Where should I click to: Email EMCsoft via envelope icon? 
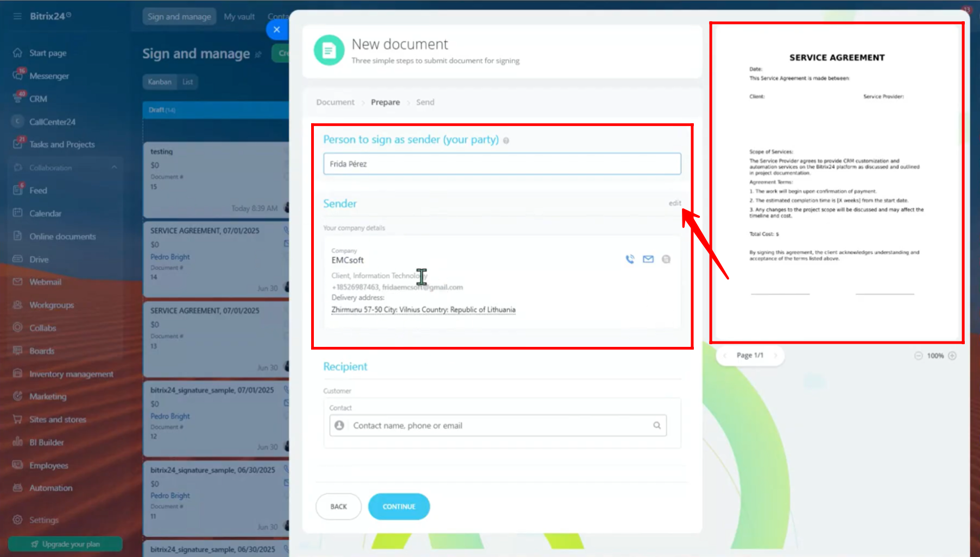point(648,259)
